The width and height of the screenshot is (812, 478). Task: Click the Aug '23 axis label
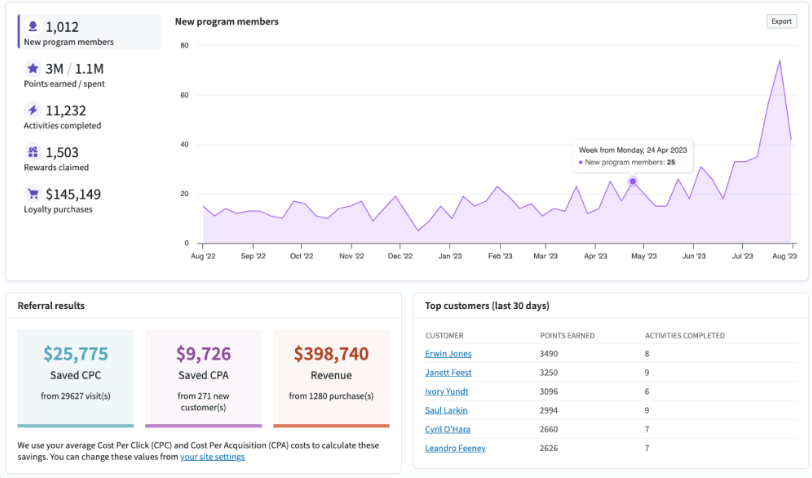pyautogui.click(x=785, y=256)
